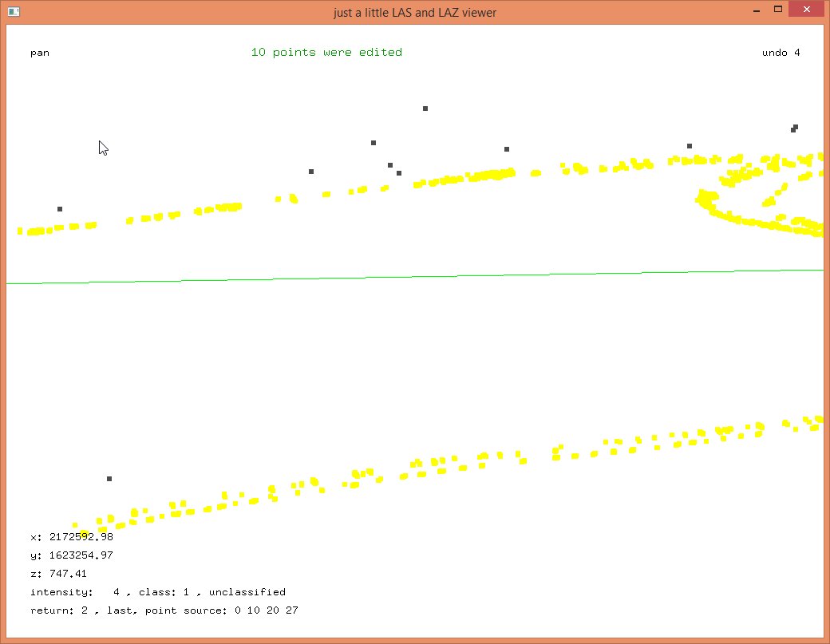Click the "undo 4" indicator

click(781, 53)
